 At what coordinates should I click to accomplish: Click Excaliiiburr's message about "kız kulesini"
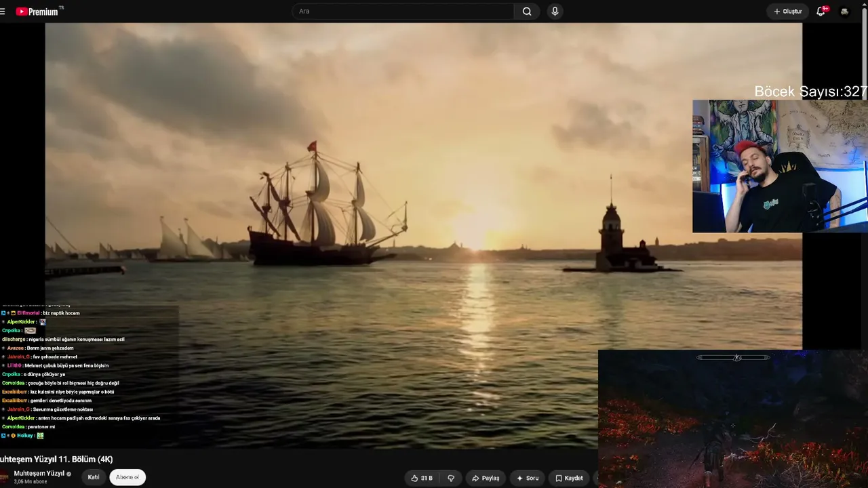[72, 392]
